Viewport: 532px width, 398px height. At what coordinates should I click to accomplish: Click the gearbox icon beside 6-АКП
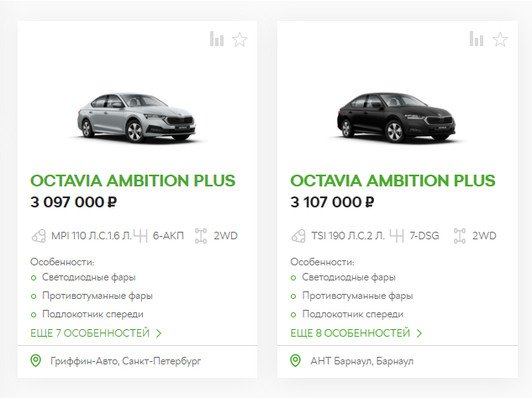click(140, 236)
